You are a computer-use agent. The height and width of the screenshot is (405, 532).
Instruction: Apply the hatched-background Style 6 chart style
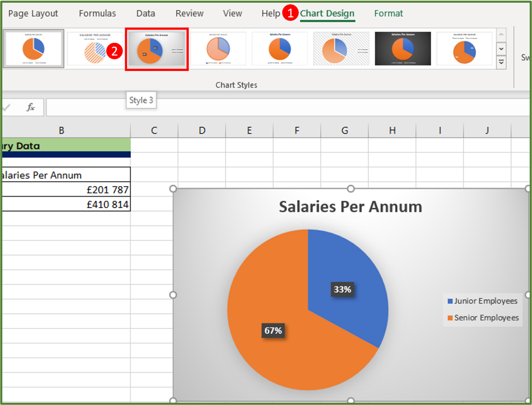[341, 49]
